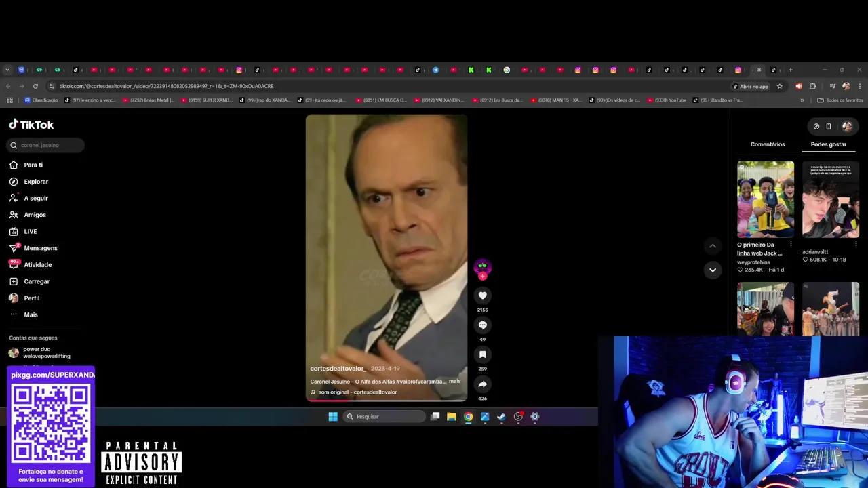Click Carregar to upload a video
The height and width of the screenshot is (488, 868).
pos(30,281)
